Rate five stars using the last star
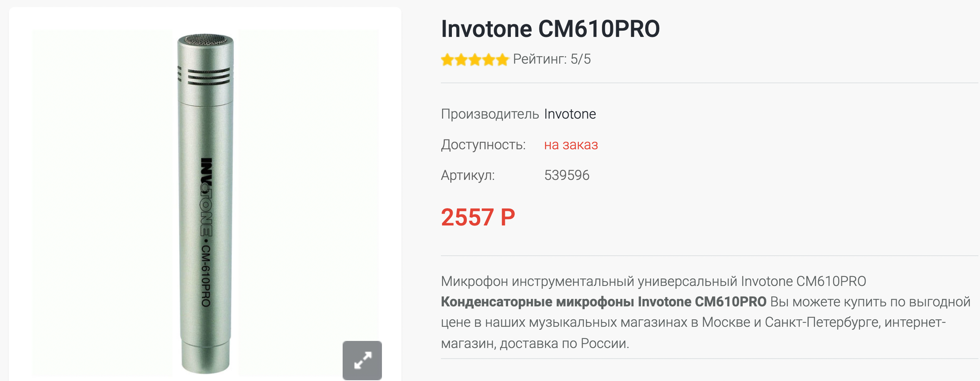 502,60
